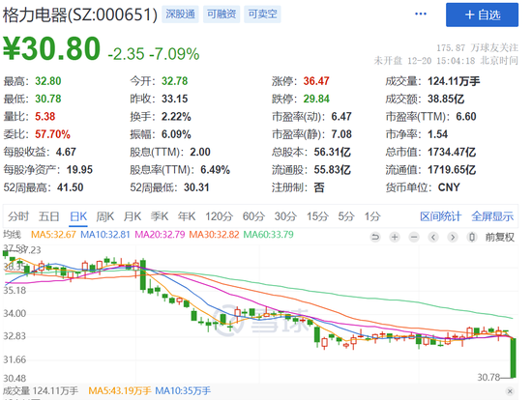Click the 可融资 tag
Viewport: 532px width, 400px height.
point(222,14)
